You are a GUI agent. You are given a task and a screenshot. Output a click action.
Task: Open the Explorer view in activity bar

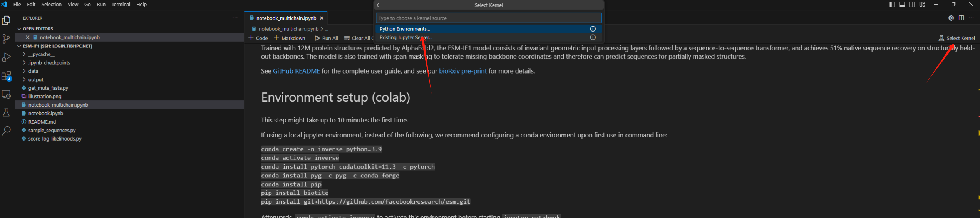[6, 20]
